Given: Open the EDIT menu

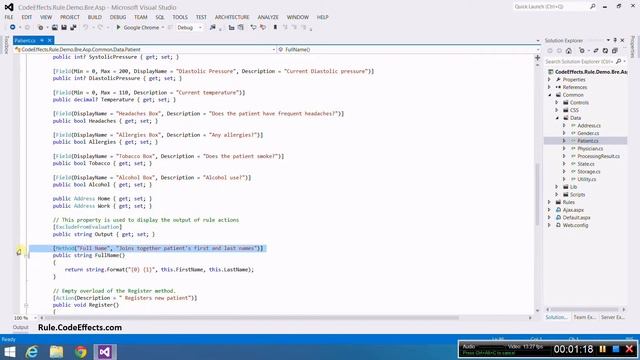Looking at the screenshot, I should (x=27, y=17).
